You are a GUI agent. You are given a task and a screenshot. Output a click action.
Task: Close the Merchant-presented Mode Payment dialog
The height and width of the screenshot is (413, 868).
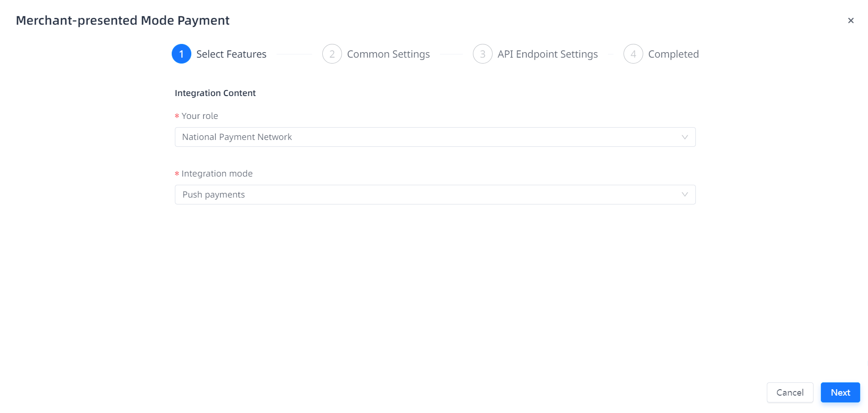click(851, 21)
